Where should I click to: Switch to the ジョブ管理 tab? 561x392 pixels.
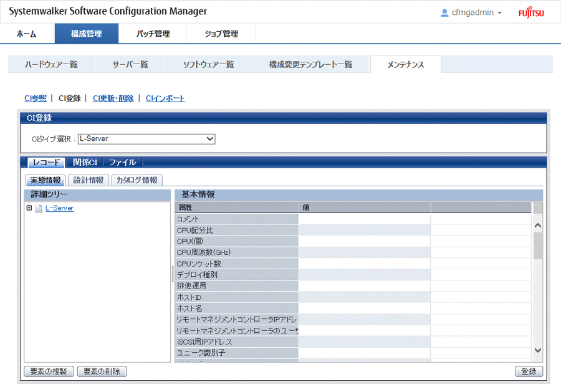221,34
